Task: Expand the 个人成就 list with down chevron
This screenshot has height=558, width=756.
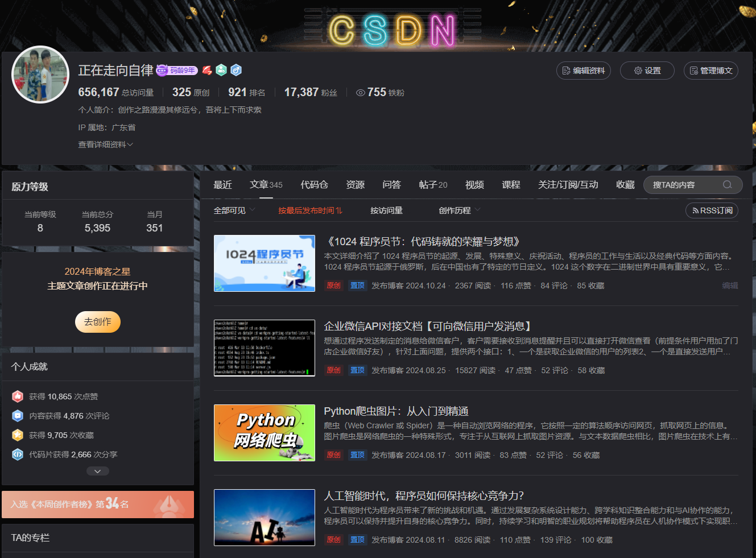Action: coord(98,471)
